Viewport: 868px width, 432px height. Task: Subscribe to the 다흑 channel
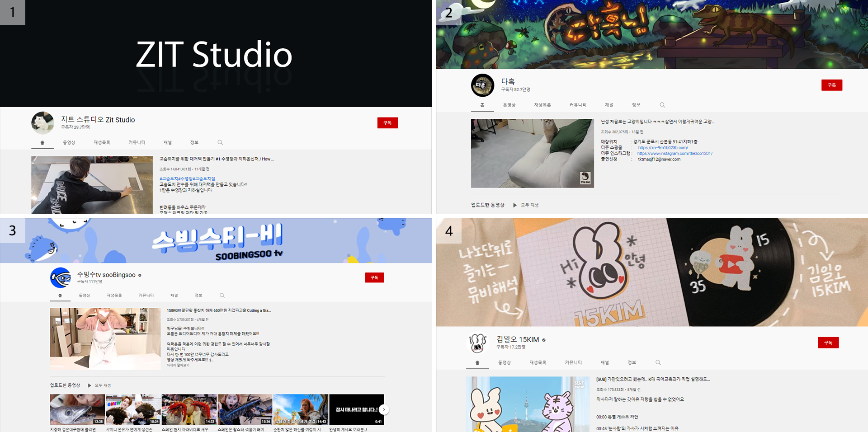tap(832, 85)
